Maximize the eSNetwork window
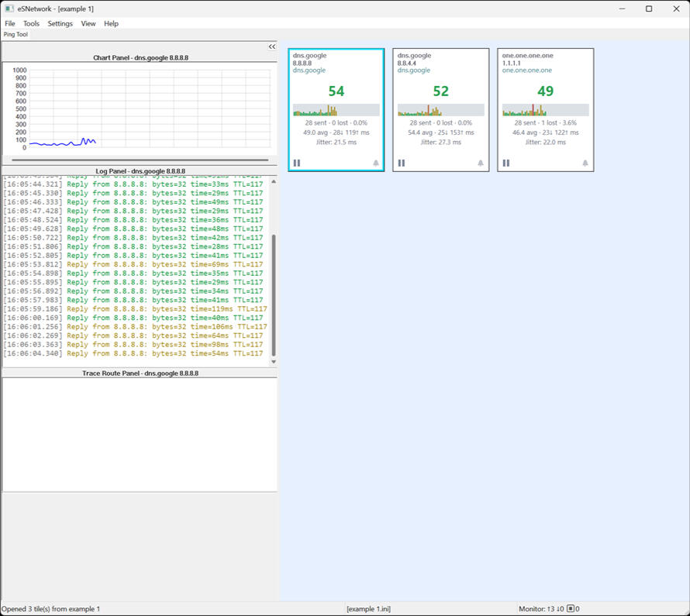The image size is (690, 616). pyautogui.click(x=649, y=9)
